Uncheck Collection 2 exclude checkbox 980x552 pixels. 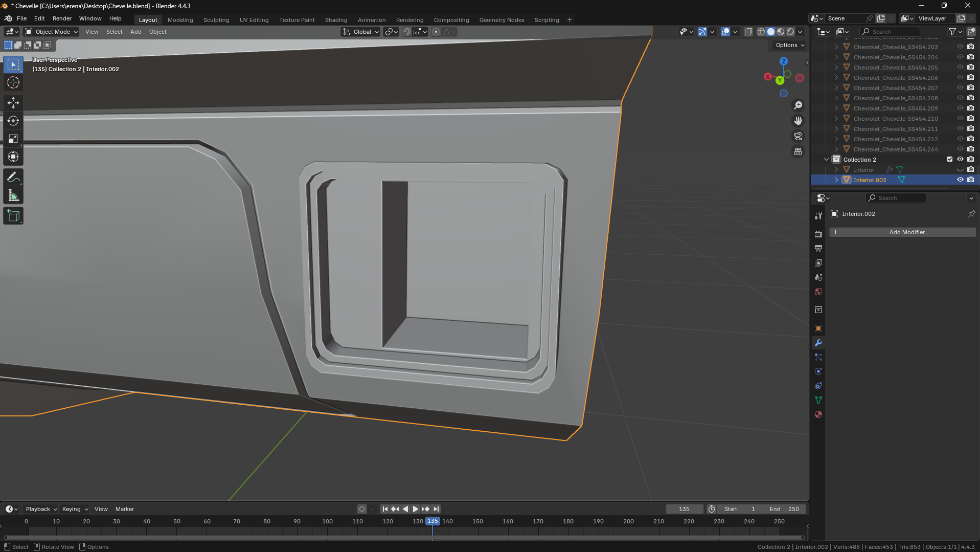pyautogui.click(x=950, y=160)
